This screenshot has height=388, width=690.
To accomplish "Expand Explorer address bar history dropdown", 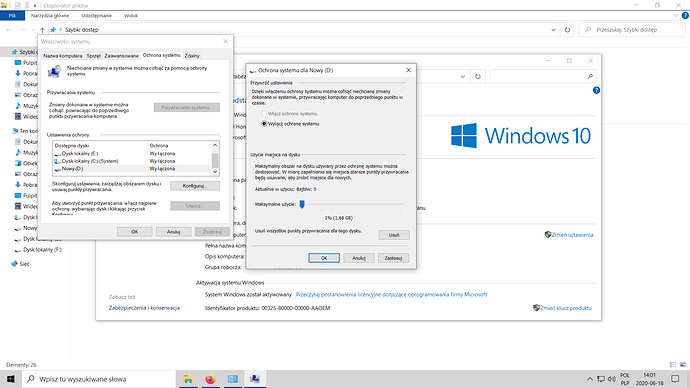I will coord(553,30).
